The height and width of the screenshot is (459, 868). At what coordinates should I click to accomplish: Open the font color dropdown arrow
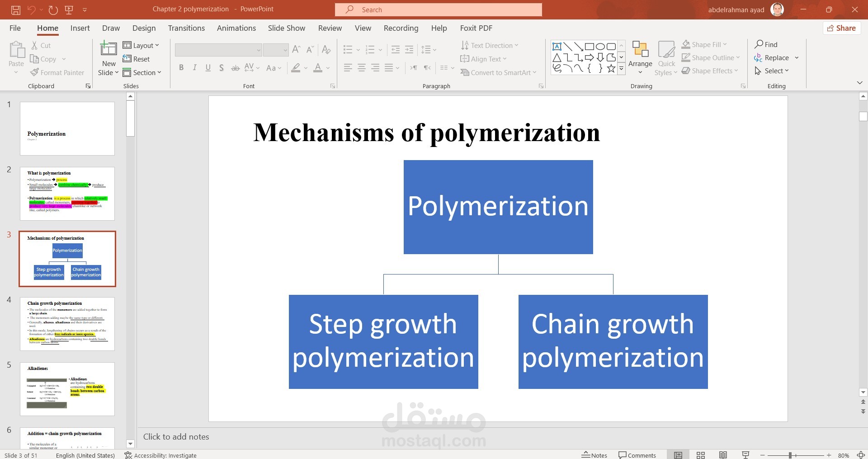pos(327,68)
